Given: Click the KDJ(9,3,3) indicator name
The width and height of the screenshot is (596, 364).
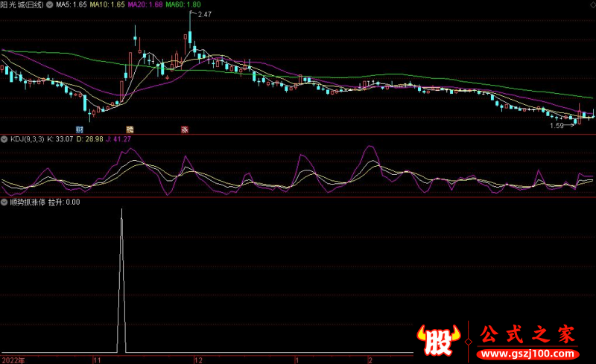Looking at the screenshot, I should [x=26, y=138].
